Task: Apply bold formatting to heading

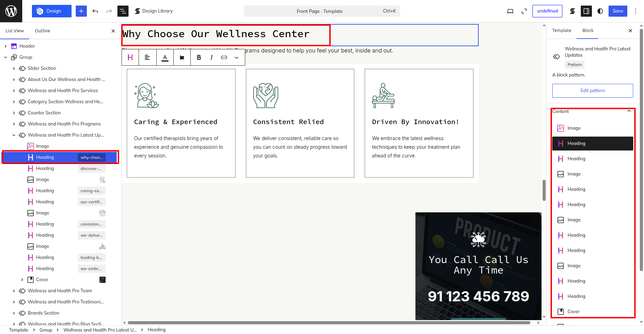Action: 199,57
